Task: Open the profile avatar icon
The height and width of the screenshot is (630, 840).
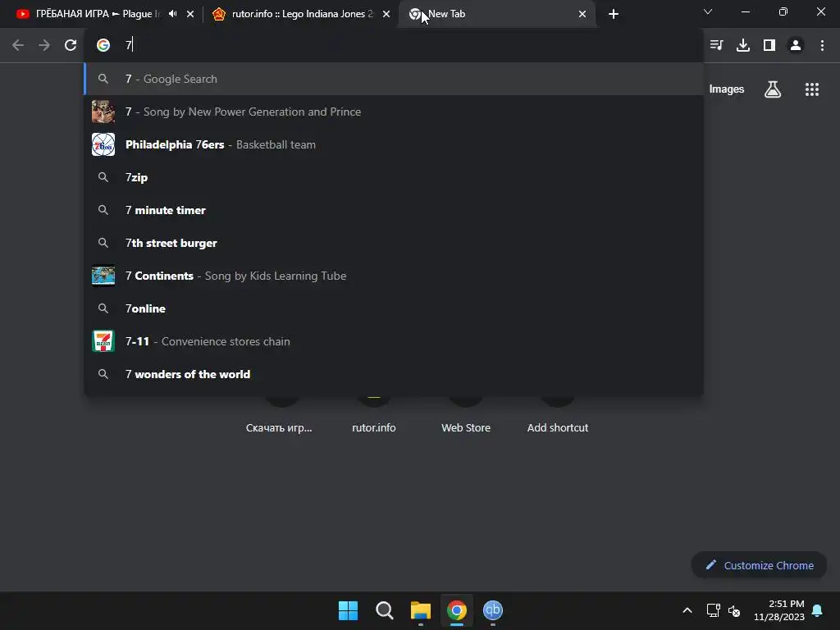Action: [796, 46]
